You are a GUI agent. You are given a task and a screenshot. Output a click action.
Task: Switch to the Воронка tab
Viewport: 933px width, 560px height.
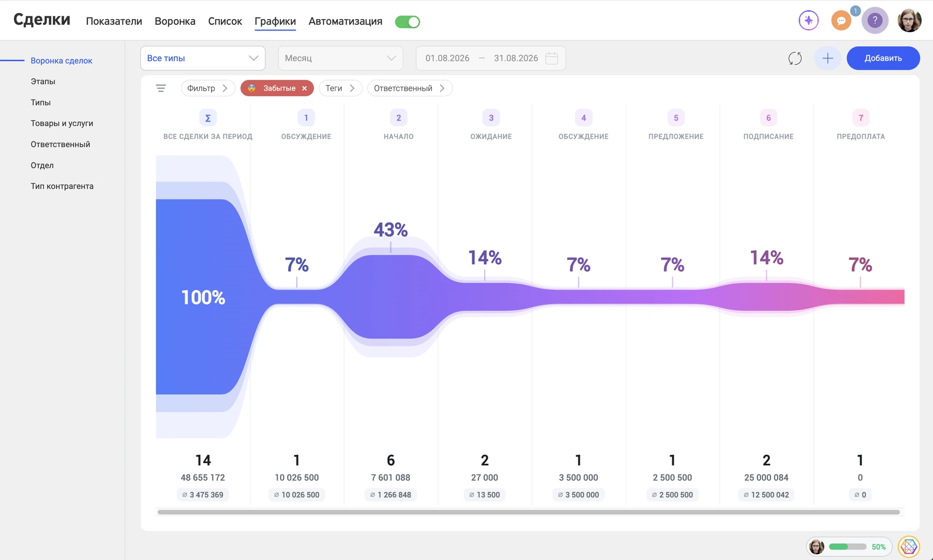tap(175, 21)
